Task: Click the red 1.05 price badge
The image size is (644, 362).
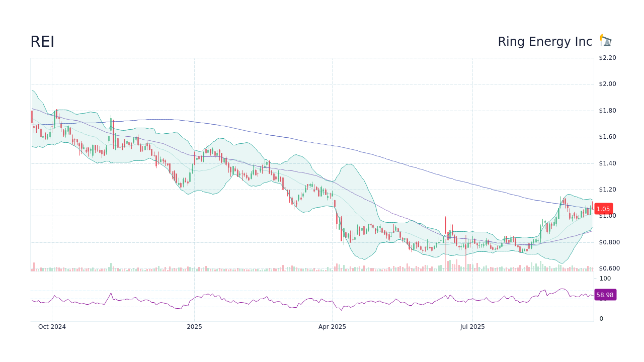Action: pyautogui.click(x=604, y=209)
